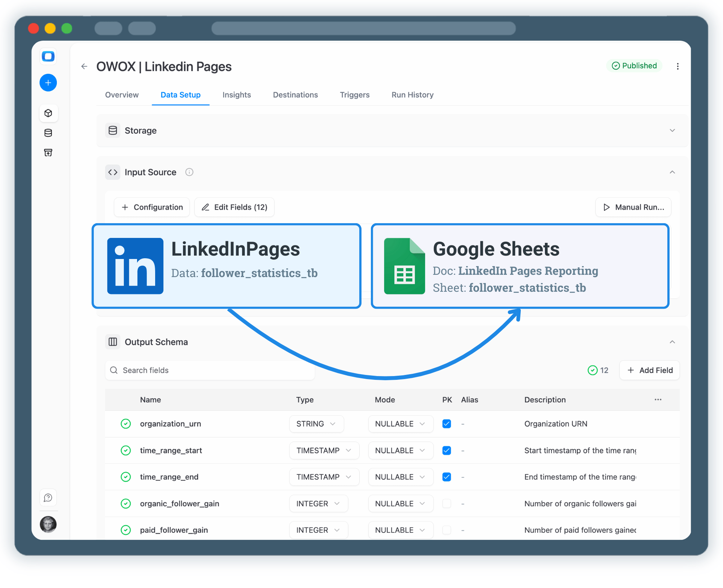Open the Type dropdown for organization_urn
The image size is (723, 588).
[316, 424]
